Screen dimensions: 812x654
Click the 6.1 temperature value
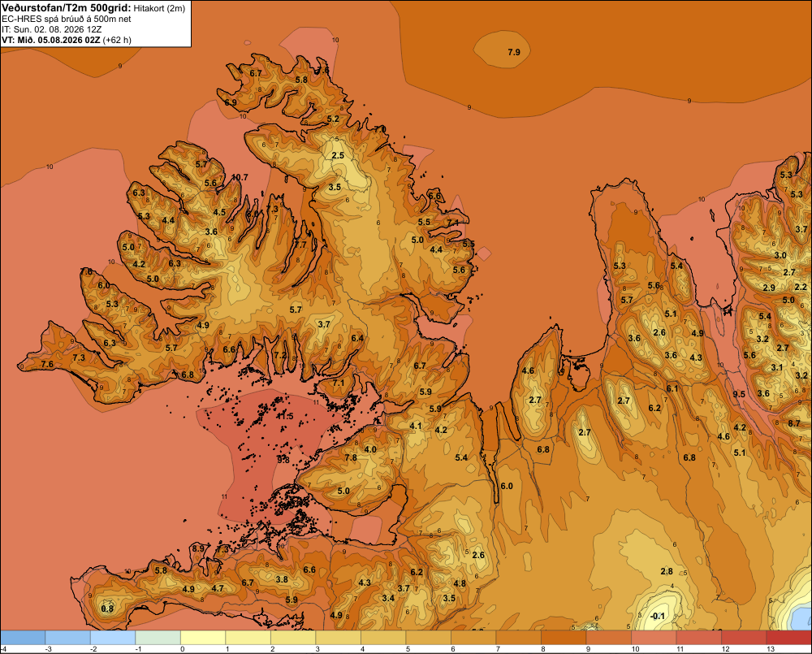pos(672,388)
